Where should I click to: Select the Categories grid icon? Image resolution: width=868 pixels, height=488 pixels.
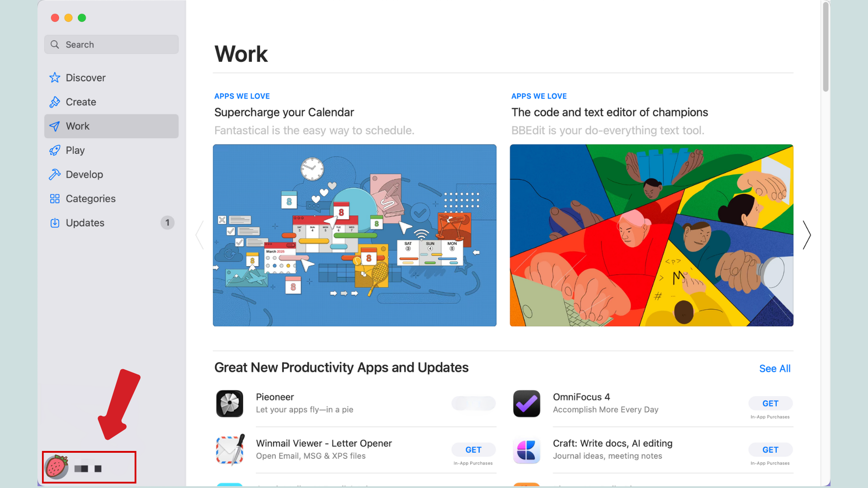click(x=55, y=198)
